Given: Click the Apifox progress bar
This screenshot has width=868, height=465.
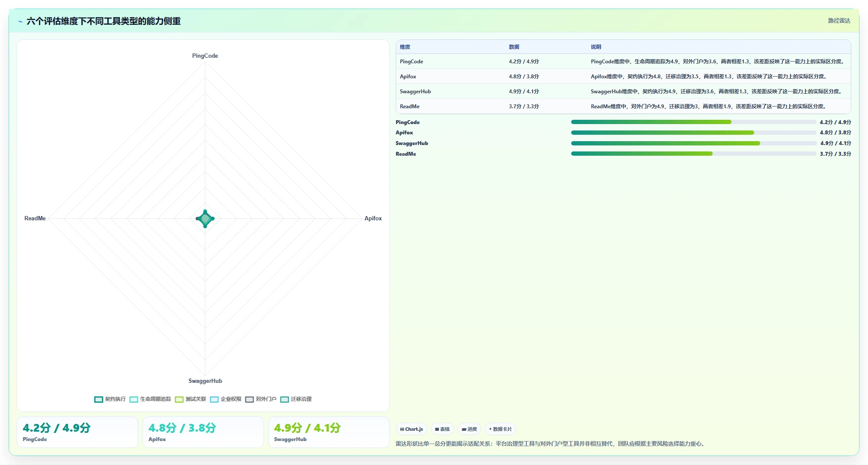Looking at the screenshot, I should coord(693,133).
